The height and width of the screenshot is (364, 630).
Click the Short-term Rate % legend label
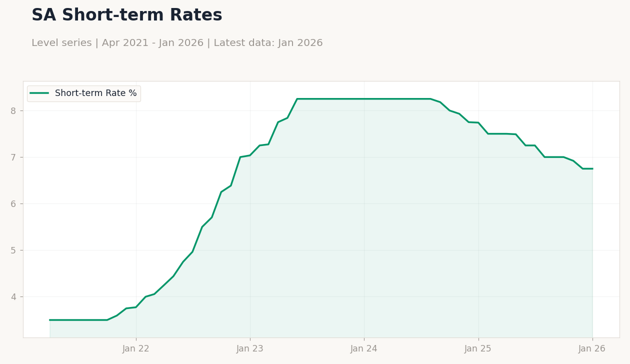click(96, 93)
